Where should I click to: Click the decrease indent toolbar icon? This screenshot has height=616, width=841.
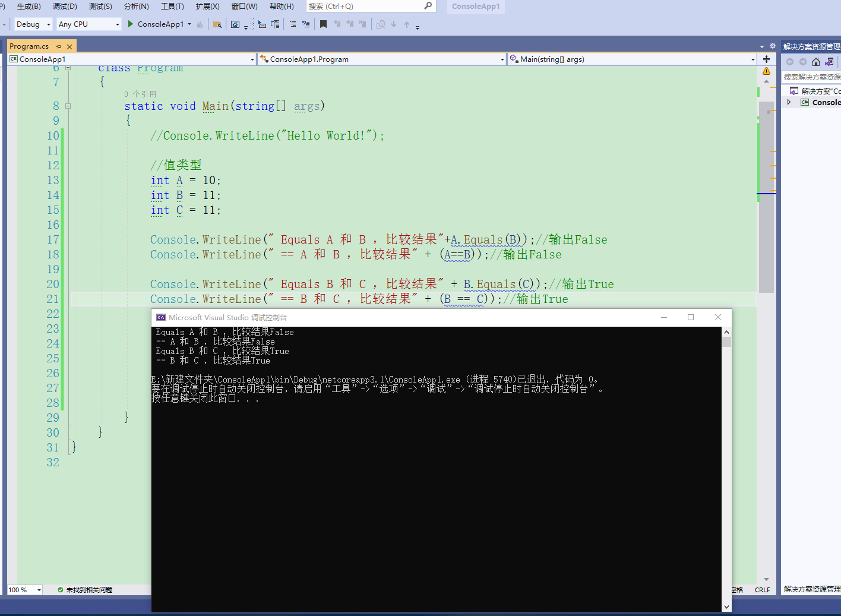262,24
